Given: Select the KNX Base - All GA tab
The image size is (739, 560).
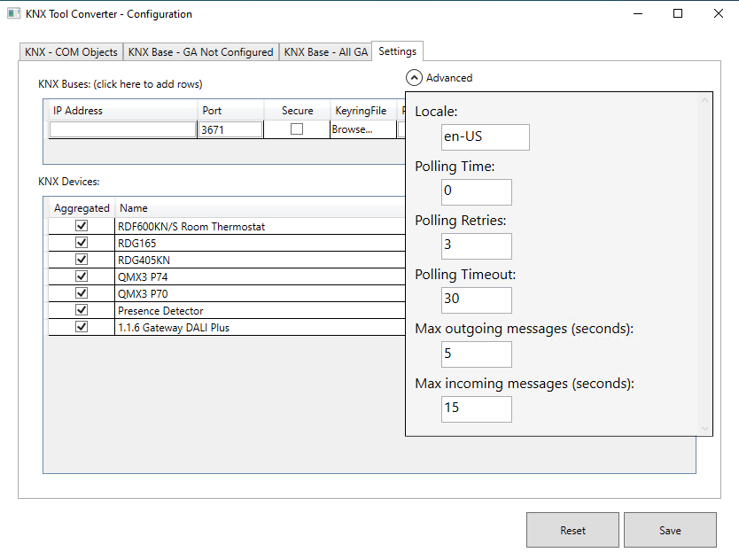Looking at the screenshot, I should pyautogui.click(x=325, y=52).
